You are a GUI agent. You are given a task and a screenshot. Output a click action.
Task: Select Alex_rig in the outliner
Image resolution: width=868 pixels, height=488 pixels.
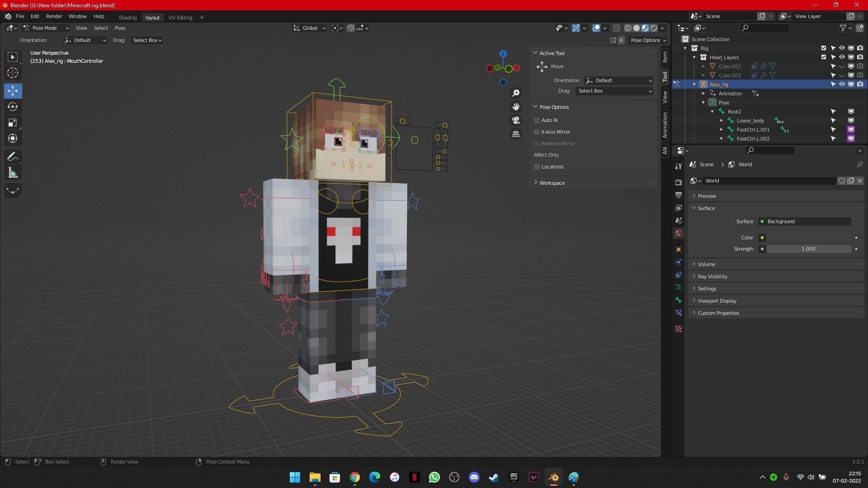718,84
